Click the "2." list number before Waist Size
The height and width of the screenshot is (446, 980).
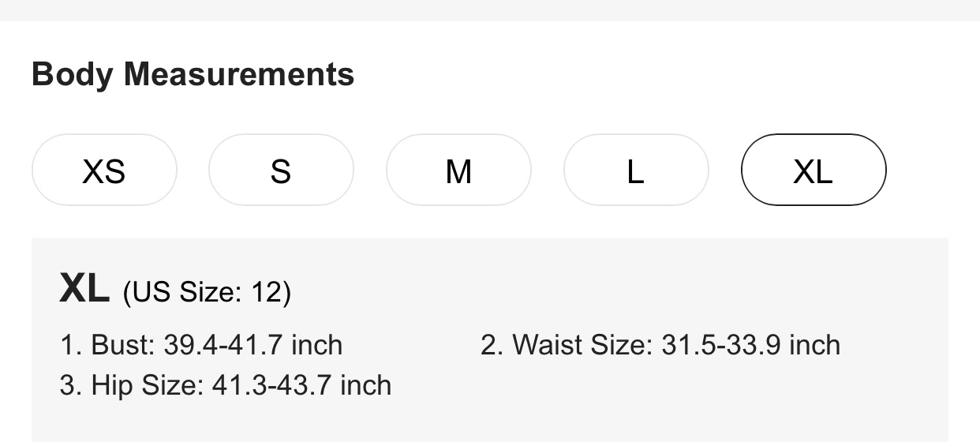(x=492, y=345)
